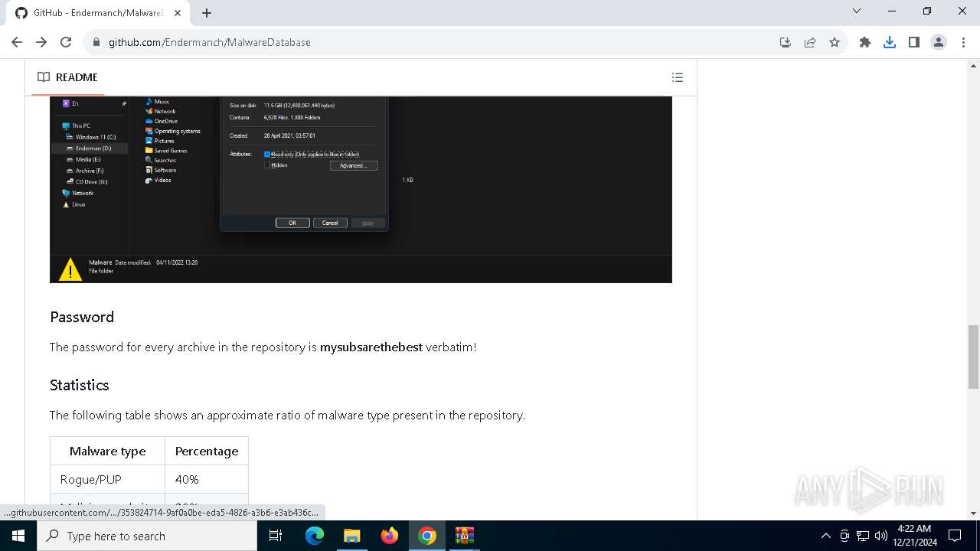Image resolution: width=980 pixels, height=551 pixels.
Task: Launch Microsoft Edge from the taskbar
Action: pyautogui.click(x=315, y=536)
